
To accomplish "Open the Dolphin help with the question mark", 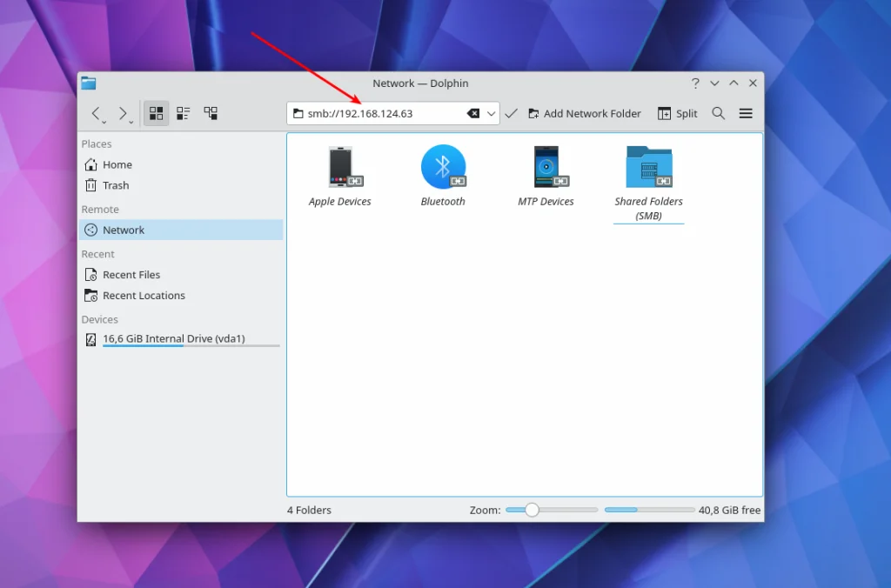I will 695,83.
